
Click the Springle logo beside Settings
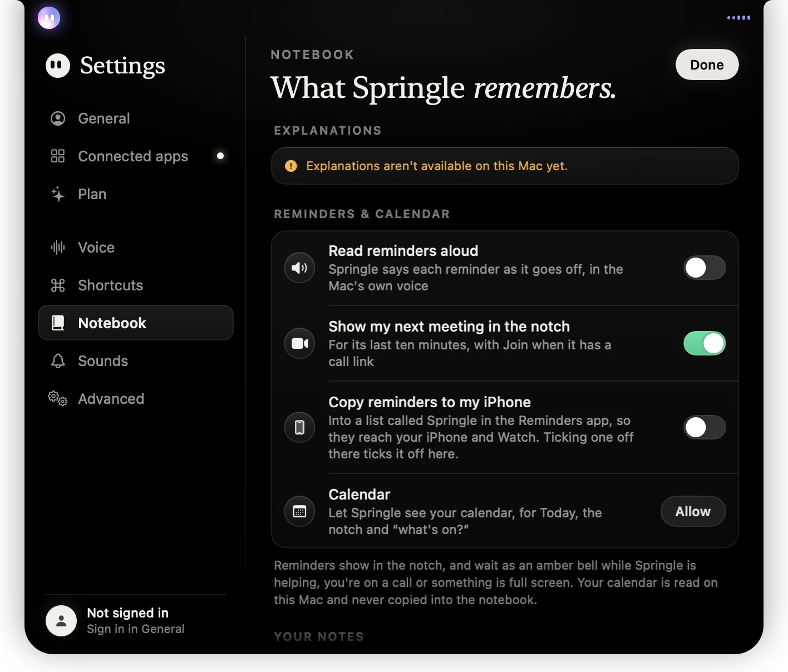pos(58,66)
